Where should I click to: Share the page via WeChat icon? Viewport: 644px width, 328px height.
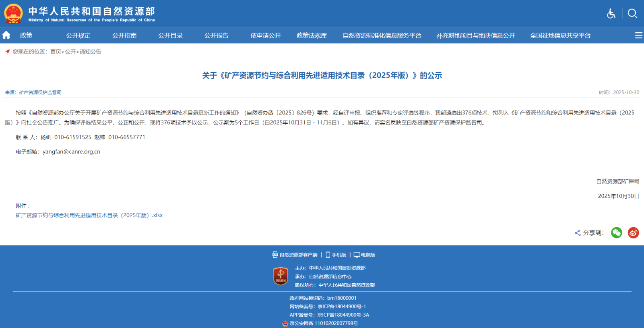click(616, 233)
